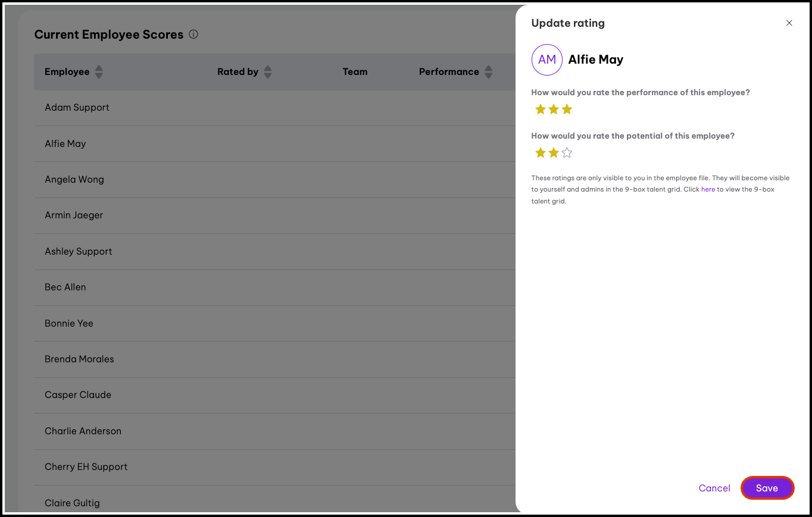Screen dimensions: 812x517
Task: Sort the table by Rated by column
Action: (x=268, y=72)
